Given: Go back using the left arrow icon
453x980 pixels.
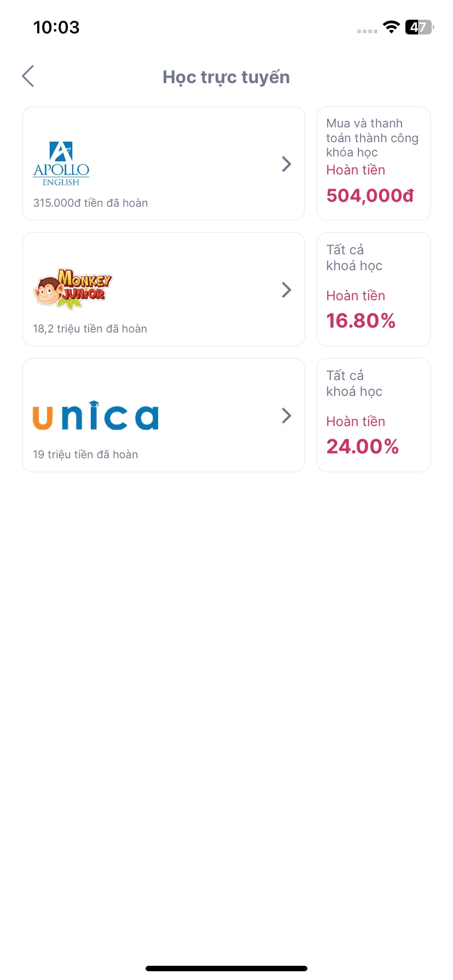Looking at the screenshot, I should pyautogui.click(x=28, y=76).
